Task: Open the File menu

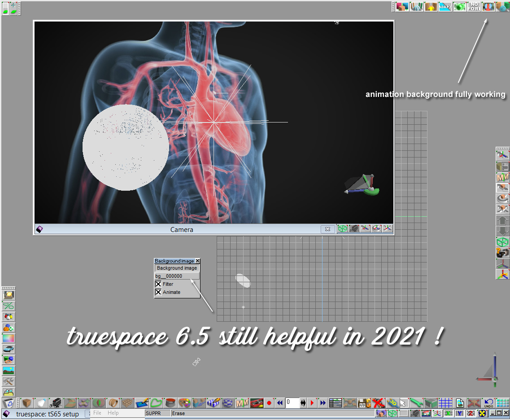Action: coord(97,413)
